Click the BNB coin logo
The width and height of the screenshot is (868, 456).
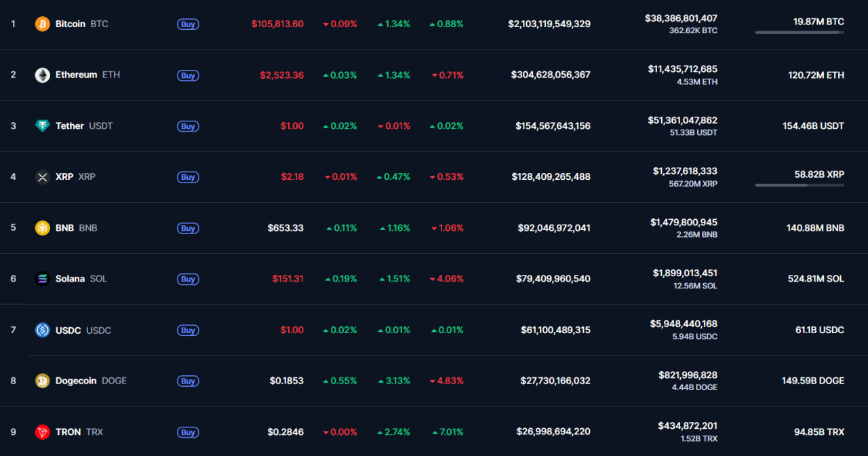(x=43, y=228)
